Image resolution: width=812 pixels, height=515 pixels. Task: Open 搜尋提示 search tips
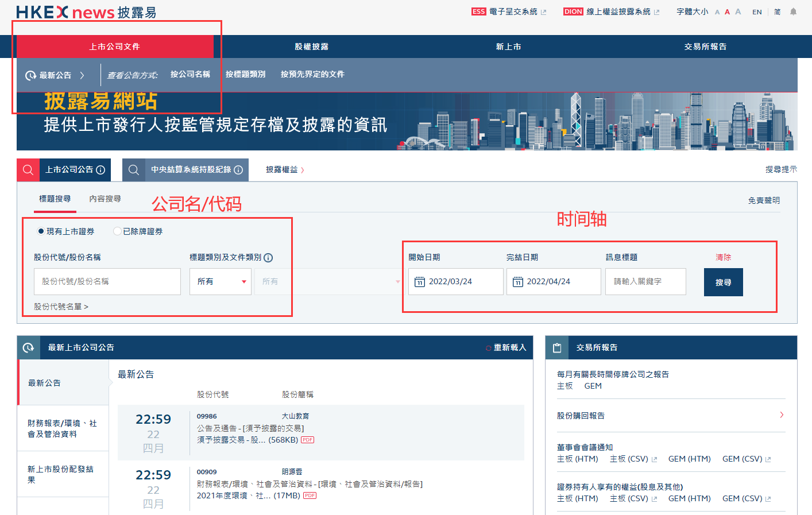click(781, 169)
